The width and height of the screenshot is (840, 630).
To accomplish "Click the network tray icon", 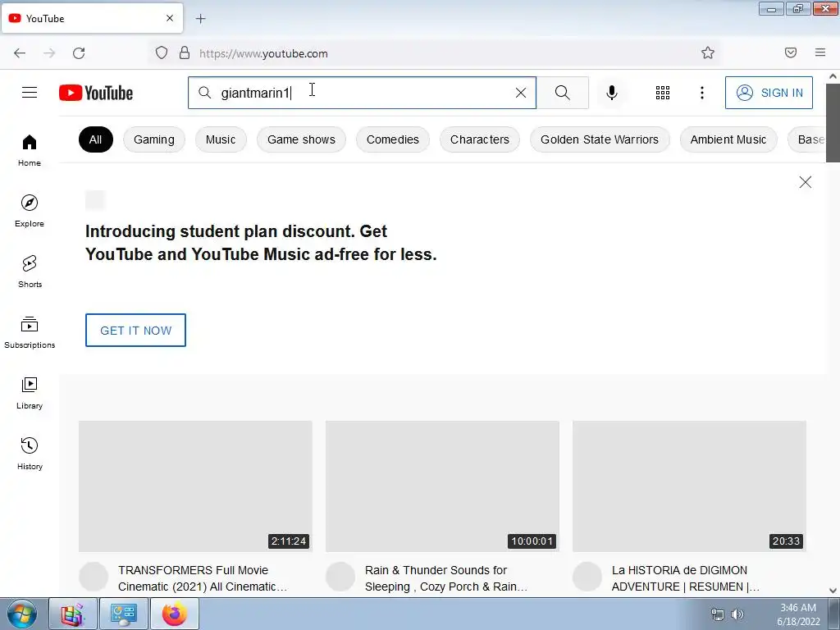I will [x=717, y=614].
